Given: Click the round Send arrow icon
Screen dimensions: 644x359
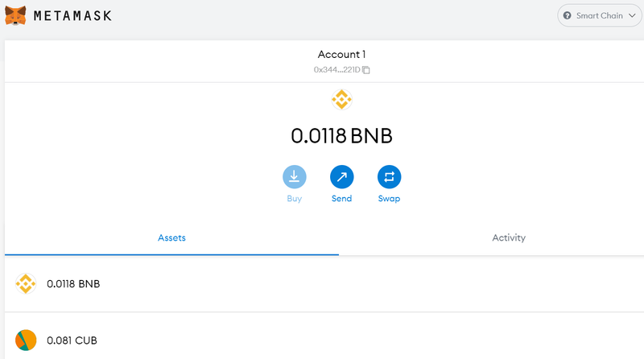Looking at the screenshot, I should (341, 176).
